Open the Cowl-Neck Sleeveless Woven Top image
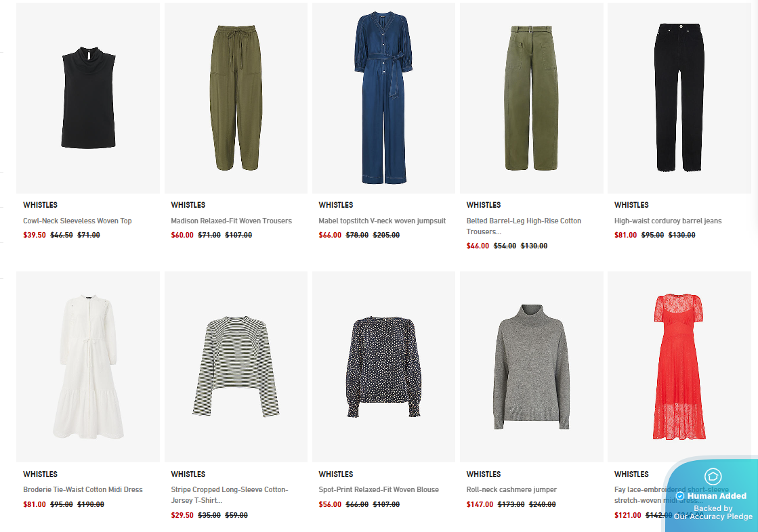 click(x=88, y=98)
